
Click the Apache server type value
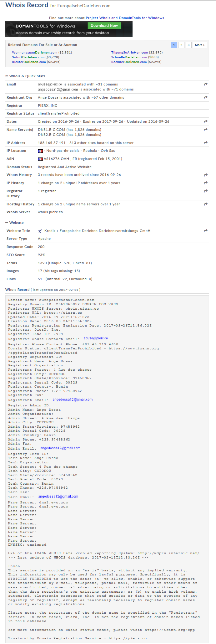(x=44, y=239)
